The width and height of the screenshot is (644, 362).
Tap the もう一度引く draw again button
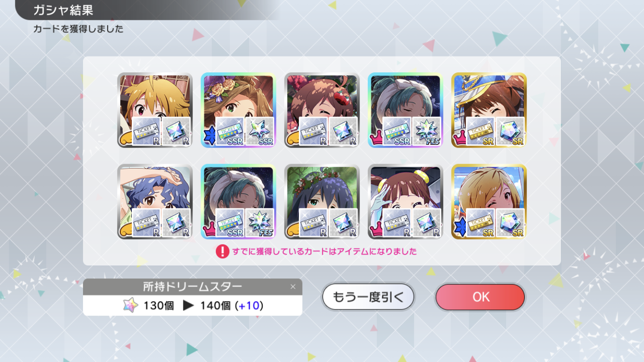pyautogui.click(x=368, y=297)
